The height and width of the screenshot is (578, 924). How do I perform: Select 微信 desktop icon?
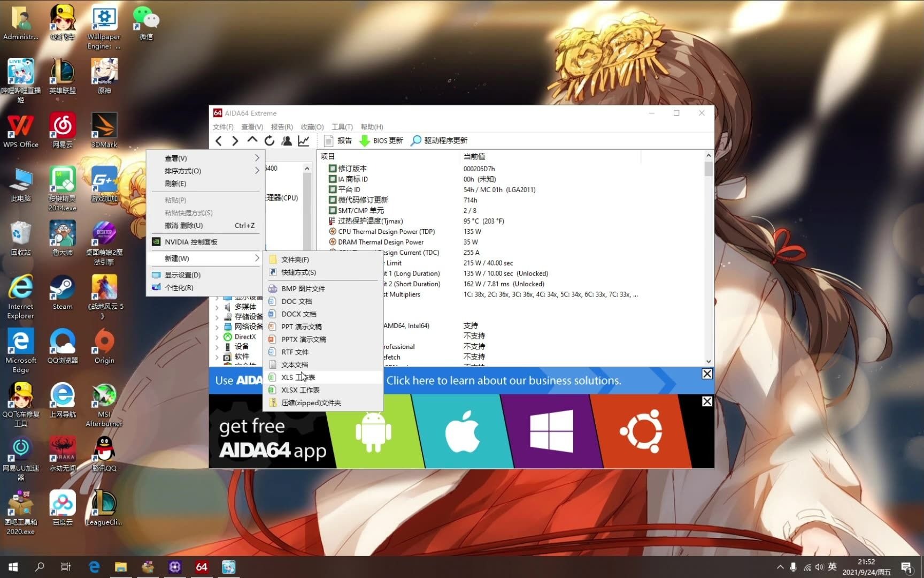coord(146,22)
